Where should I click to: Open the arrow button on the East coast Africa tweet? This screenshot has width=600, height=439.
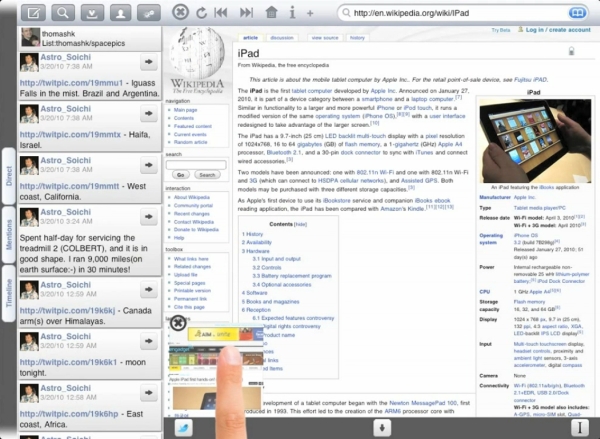[149, 393]
